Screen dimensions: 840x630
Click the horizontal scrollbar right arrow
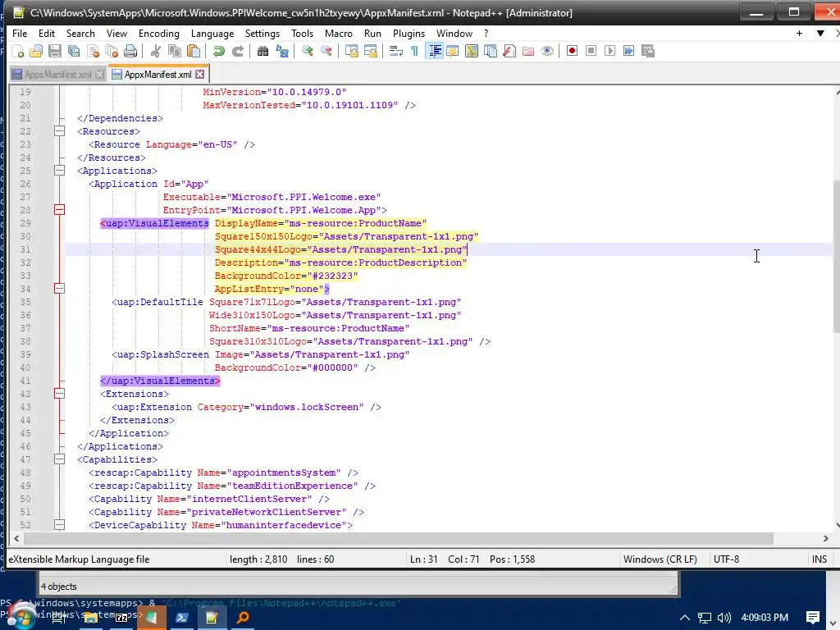coord(825,538)
